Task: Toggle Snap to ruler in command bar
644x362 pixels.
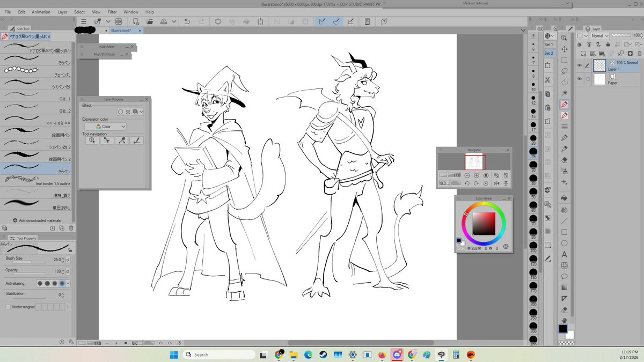Action: [x=322, y=21]
